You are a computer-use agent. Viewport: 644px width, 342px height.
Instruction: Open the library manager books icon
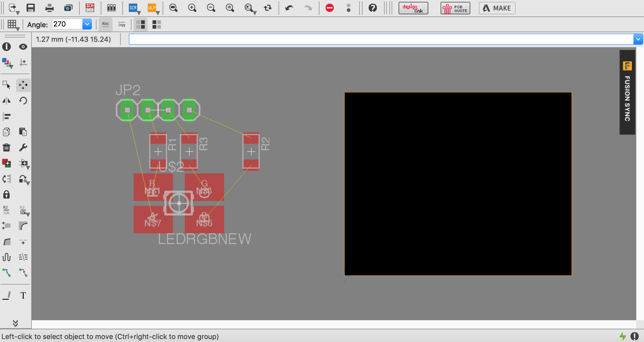coord(111,8)
